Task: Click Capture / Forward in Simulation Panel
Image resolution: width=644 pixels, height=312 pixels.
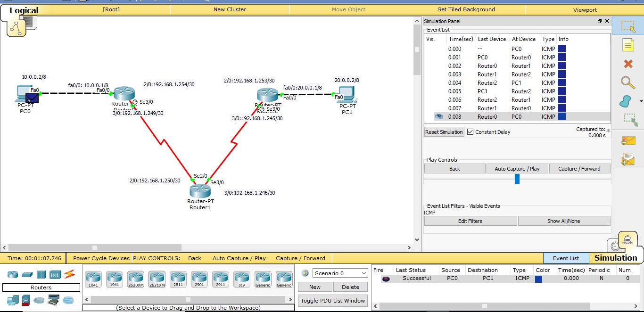Action: 579,169
